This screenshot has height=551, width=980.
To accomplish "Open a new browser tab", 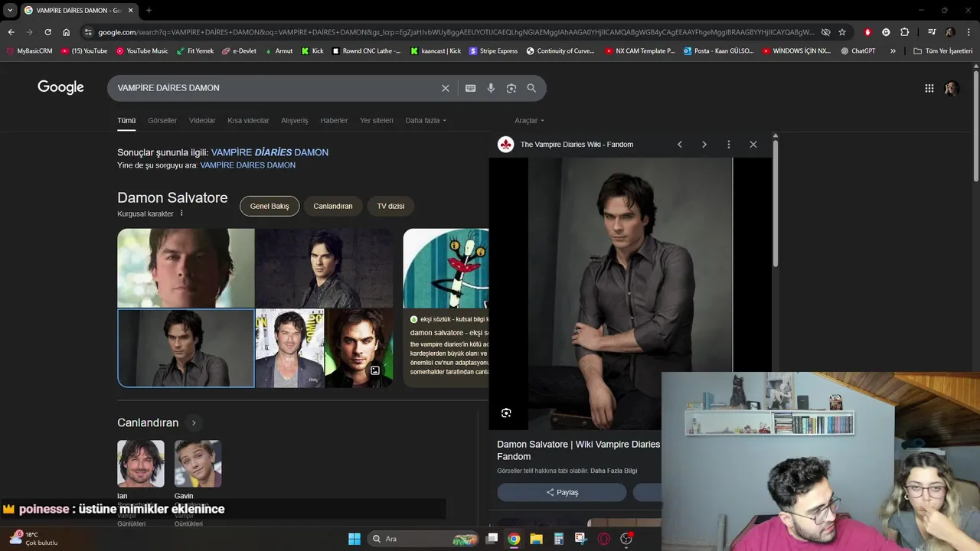I will click(149, 10).
